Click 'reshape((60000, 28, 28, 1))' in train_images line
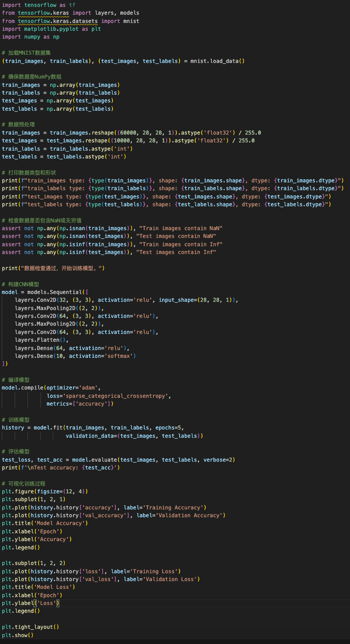 tap(134, 133)
